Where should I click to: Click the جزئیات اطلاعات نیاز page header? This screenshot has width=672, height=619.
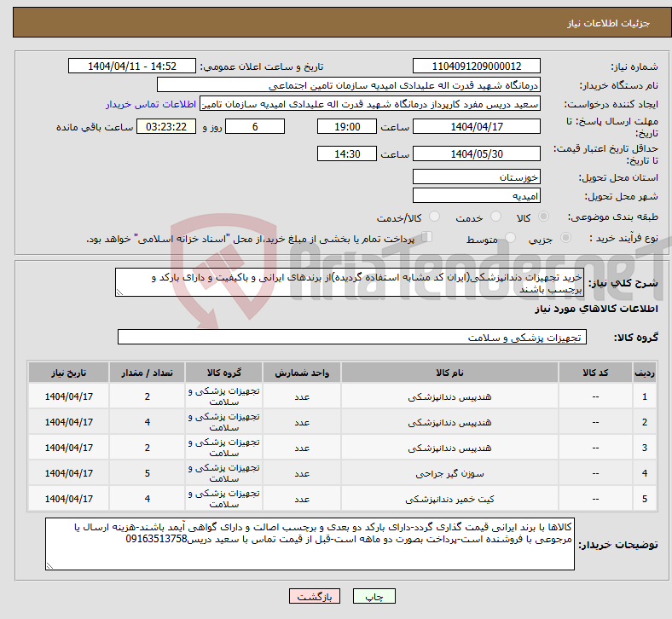pyautogui.click(x=608, y=23)
